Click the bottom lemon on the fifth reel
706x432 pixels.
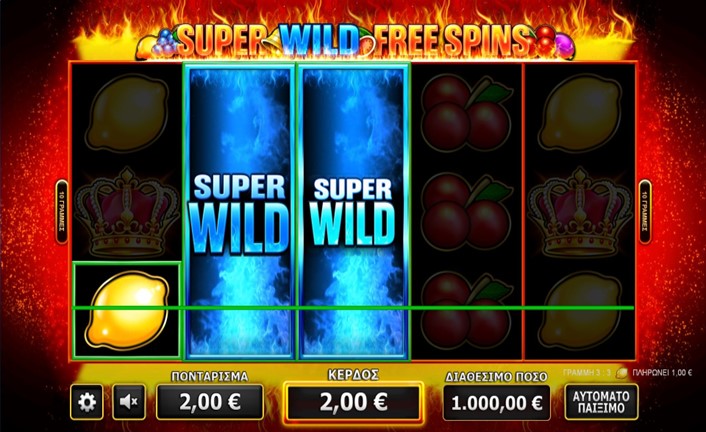(x=581, y=310)
